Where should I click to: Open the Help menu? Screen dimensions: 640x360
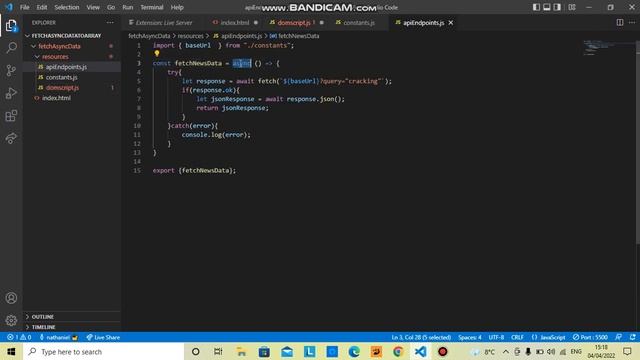(177, 7)
